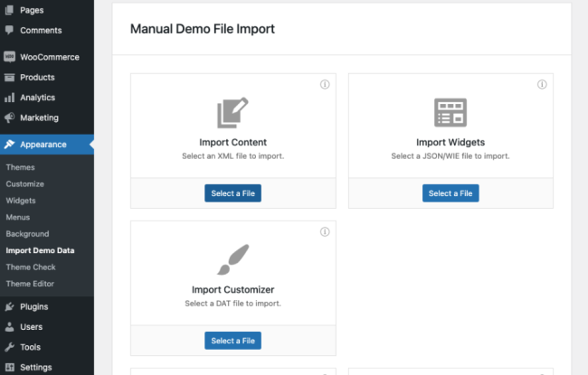Screen dimensions: 588x375
Task: Click the Pages icon in sidebar
Action: [x=9, y=10]
